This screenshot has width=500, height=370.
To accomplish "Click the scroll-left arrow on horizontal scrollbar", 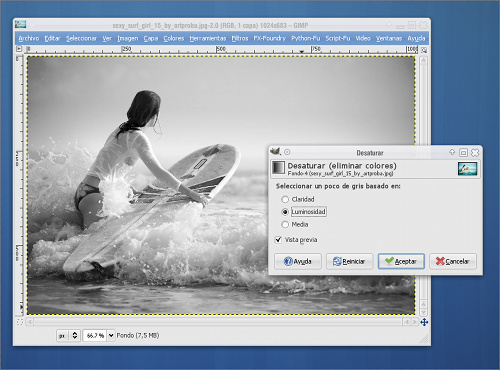I will [x=30, y=322].
